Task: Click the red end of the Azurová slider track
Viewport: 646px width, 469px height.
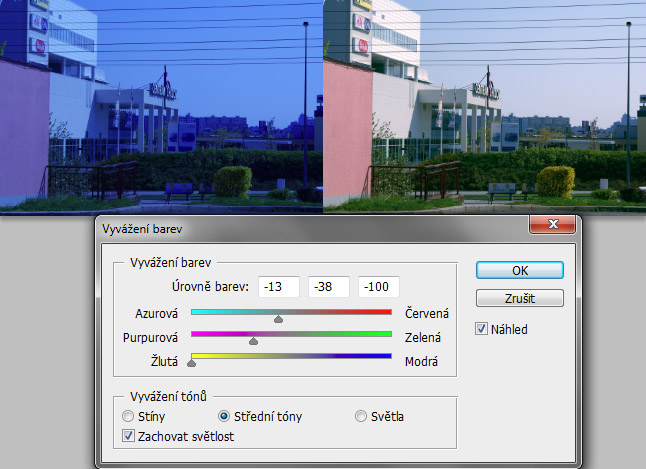Action: coord(387,312)
